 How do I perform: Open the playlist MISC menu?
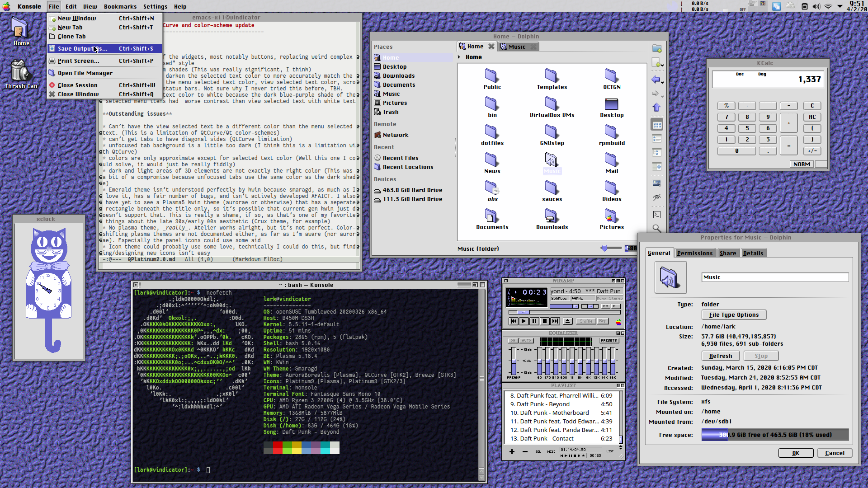[x=551, y=451]
